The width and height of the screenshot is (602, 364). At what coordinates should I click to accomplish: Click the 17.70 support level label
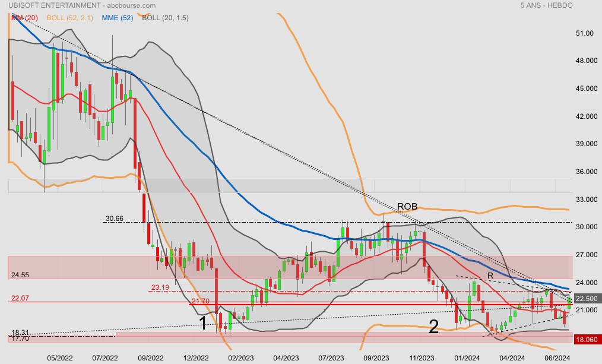[20, 338]
